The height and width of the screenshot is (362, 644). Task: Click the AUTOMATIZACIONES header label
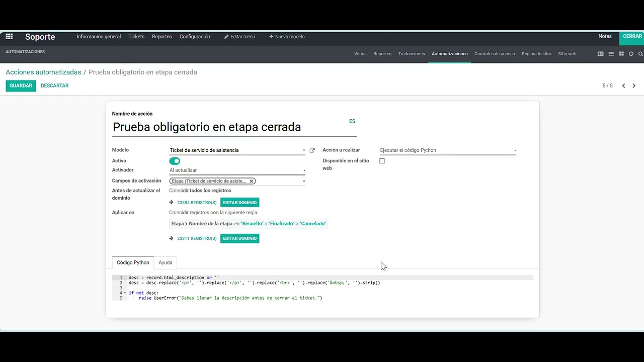point(25,52)
